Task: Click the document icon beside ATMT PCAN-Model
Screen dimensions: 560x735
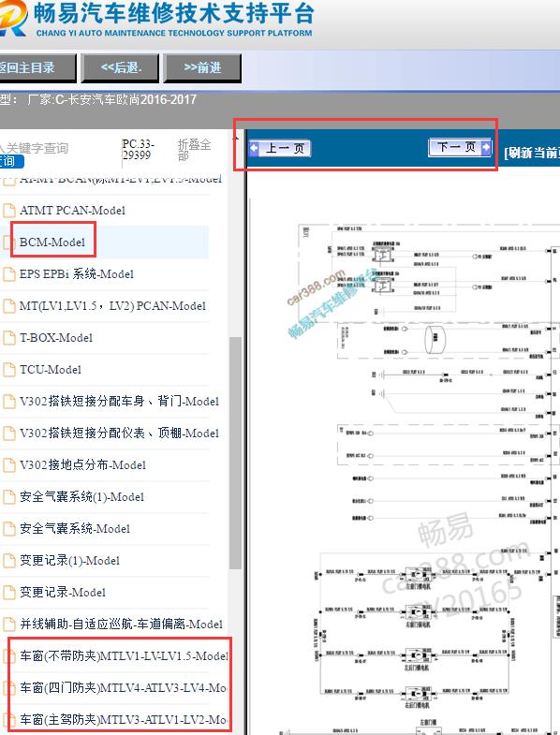Action: tap(9, 211)
